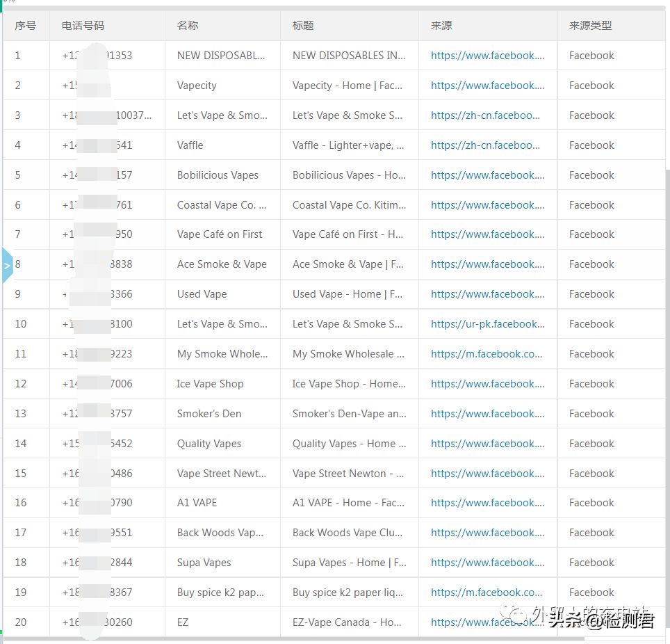Open the A1 VAPE source link
670x644 pixels.
487,503
